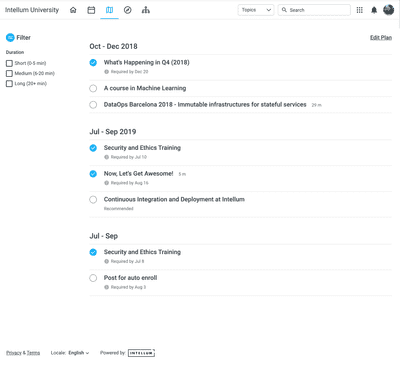Mark Continuous Integration and Deployment complete

pyautogui.click(x=93, y=200)
